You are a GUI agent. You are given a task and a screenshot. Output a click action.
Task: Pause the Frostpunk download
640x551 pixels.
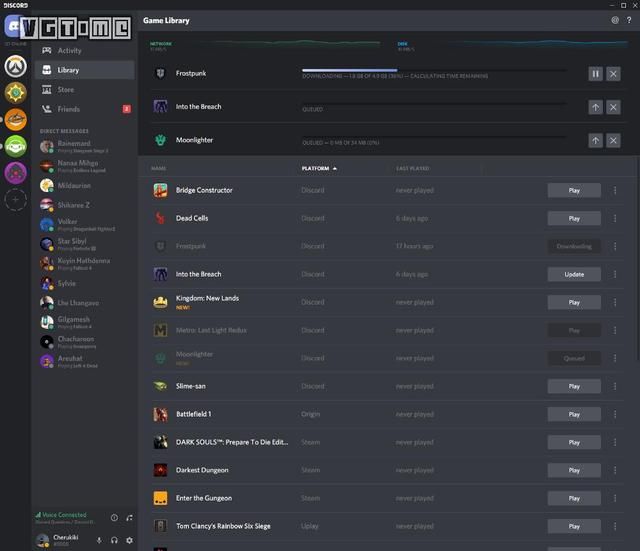tap(596, 74)
